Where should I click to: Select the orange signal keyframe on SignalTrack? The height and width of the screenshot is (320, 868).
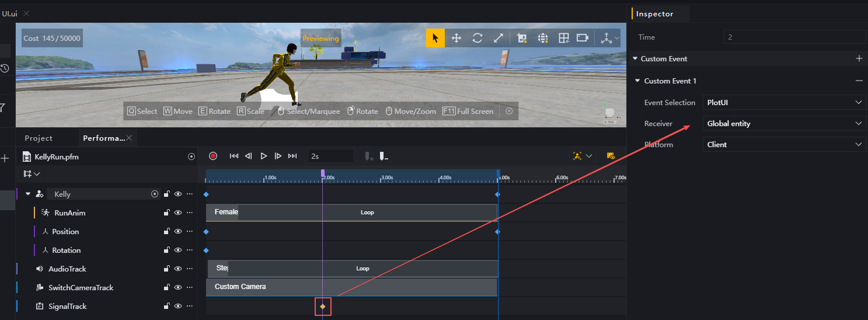click(x=323, y=307)
